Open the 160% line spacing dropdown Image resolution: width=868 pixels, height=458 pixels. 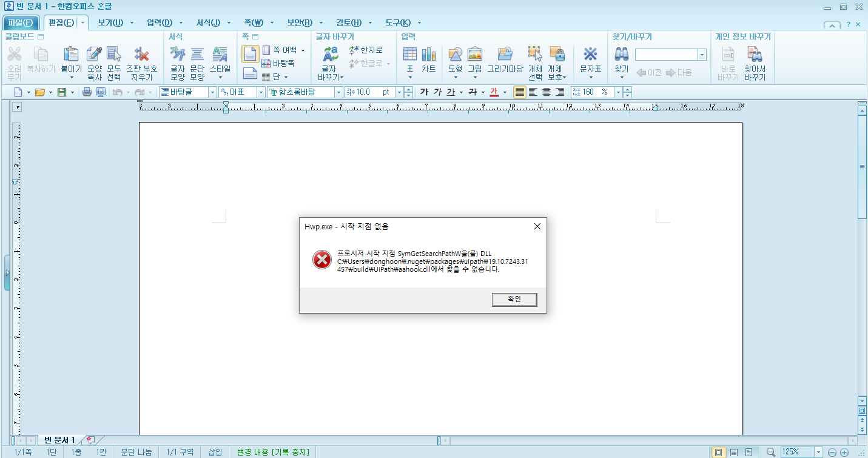click(618, 92)
